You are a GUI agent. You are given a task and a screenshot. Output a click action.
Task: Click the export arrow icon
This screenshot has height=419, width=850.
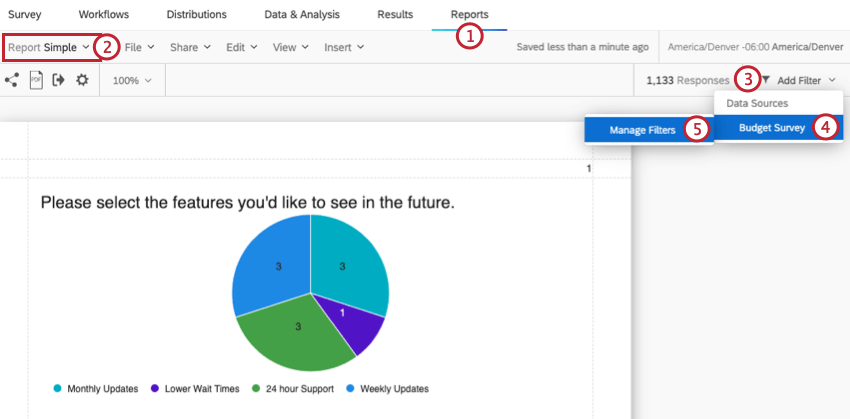coord(58,80)
